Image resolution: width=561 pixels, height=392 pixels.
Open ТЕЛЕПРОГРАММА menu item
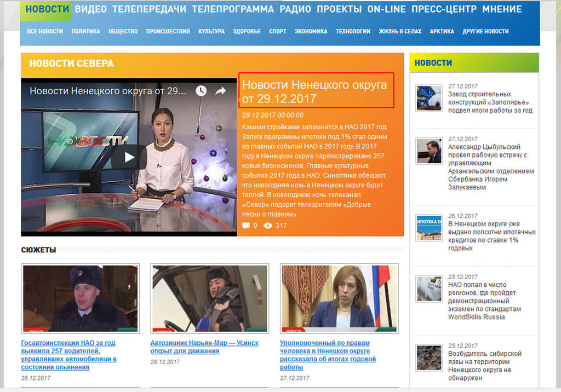coord(233,9)
